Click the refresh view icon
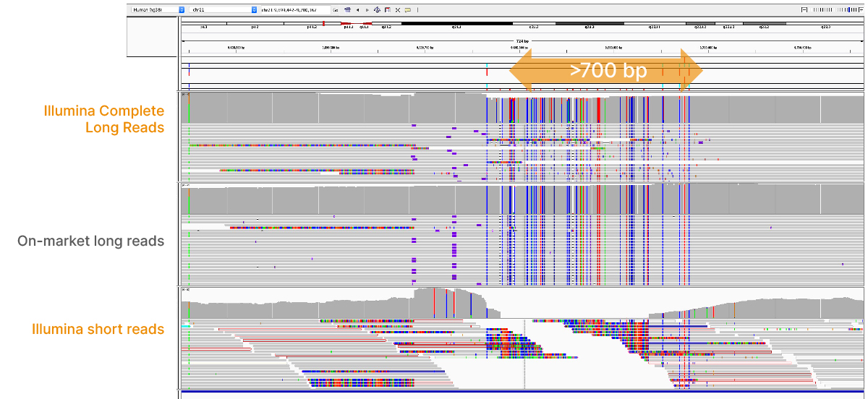This screenshot has height=399, width=868. tap(377, 10)
